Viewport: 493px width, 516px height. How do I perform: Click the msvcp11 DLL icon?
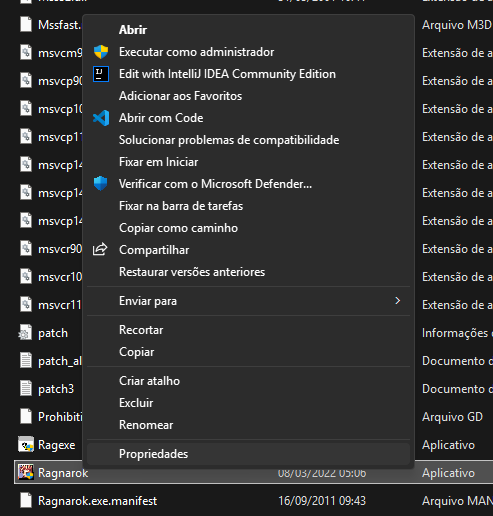pos(26,137)
